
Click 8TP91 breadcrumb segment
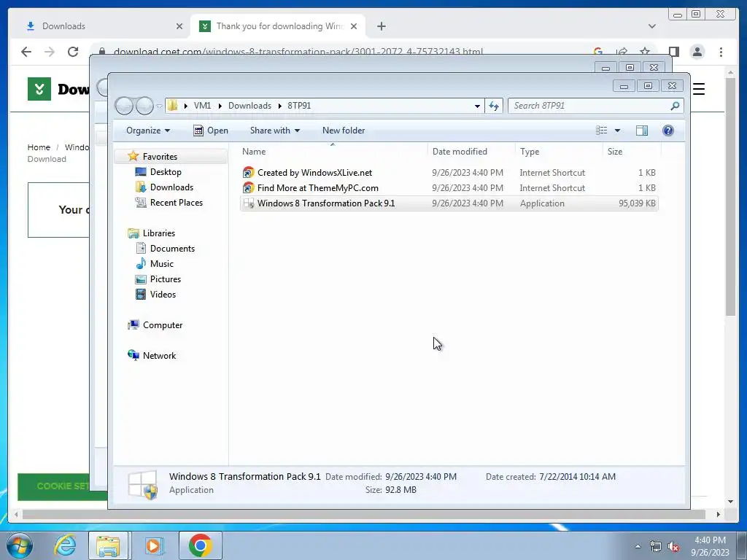pyautogui.click(x=299, y=106)
